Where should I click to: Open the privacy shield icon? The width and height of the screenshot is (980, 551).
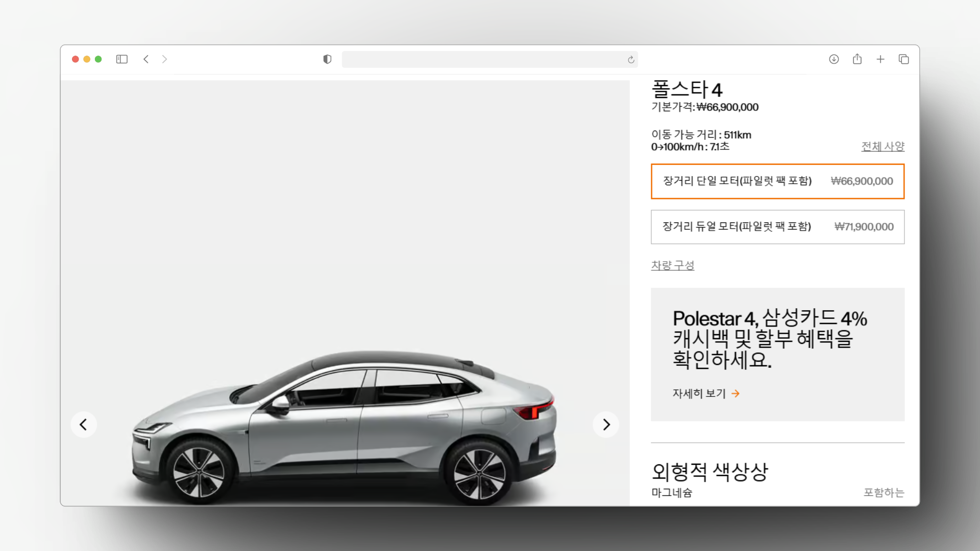[327, 59]
